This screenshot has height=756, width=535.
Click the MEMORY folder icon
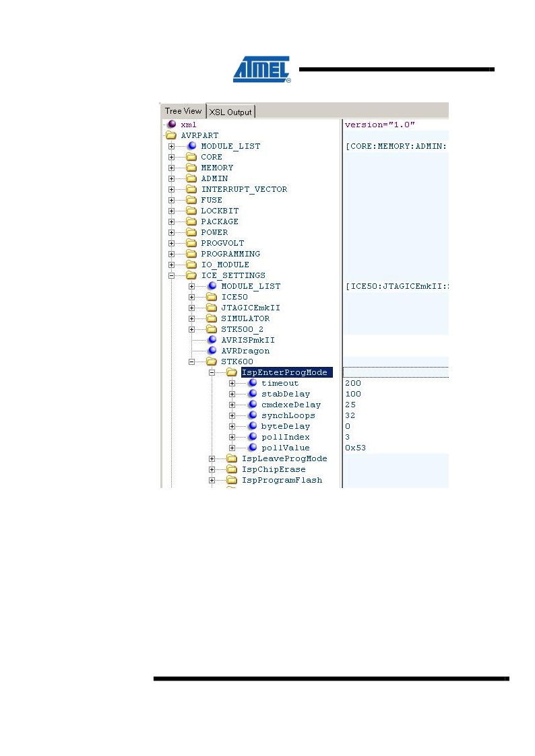191,168
